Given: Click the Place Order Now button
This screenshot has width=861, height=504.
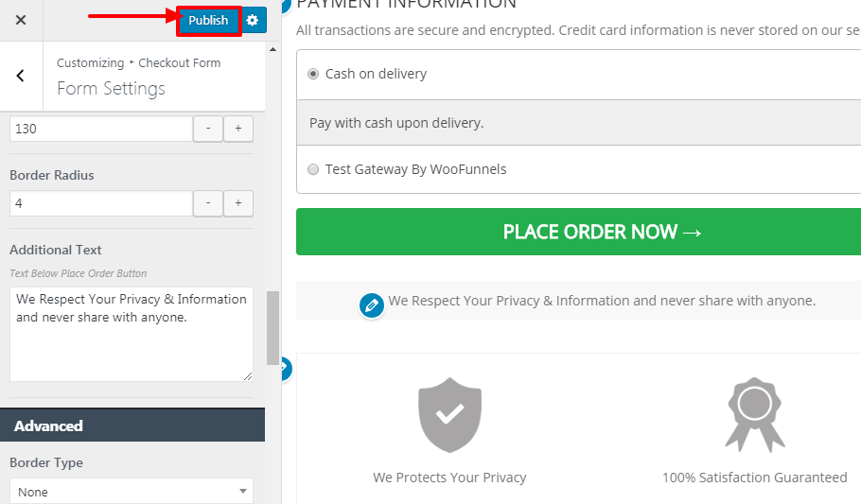Looking at the screenshot, I should point(578,232).
